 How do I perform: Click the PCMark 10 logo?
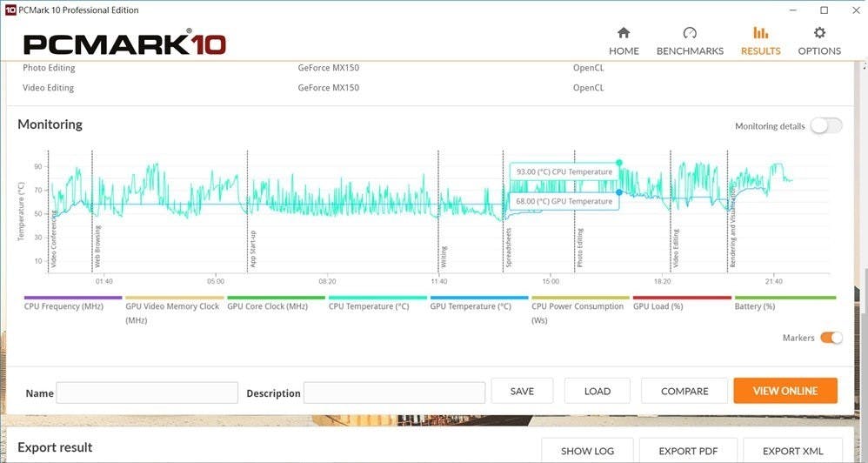click(124, 44)
